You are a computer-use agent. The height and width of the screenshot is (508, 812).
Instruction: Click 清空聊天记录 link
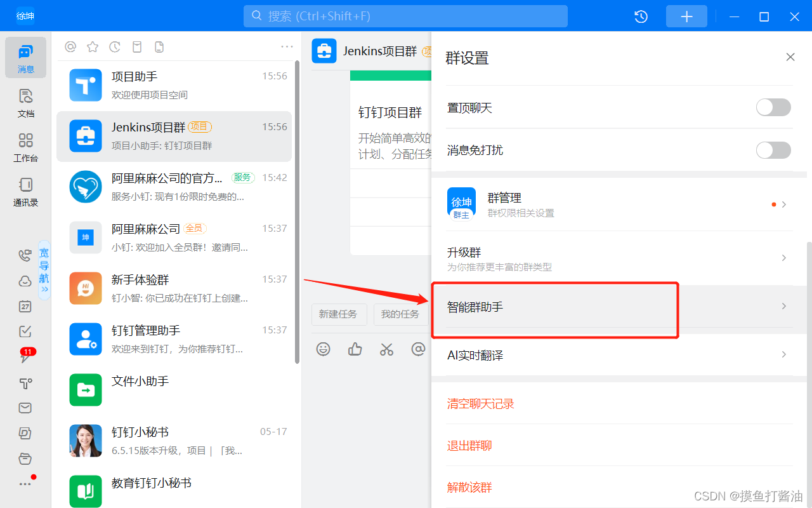pyautogui.click(x=480, y=404)
